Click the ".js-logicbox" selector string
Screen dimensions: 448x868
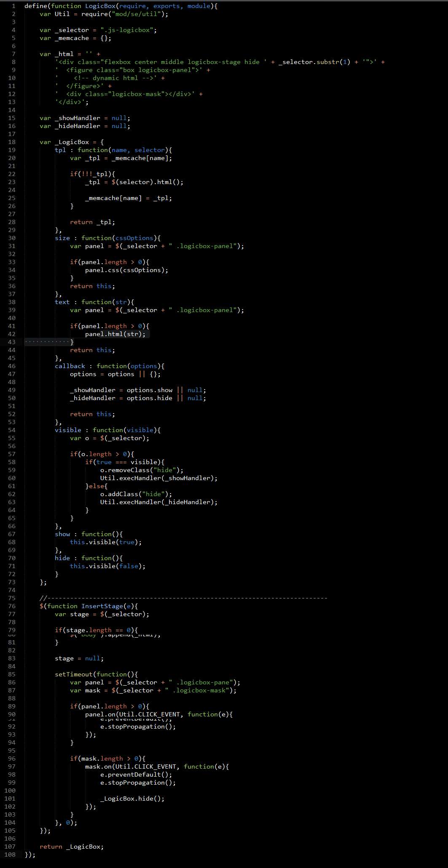126,30
